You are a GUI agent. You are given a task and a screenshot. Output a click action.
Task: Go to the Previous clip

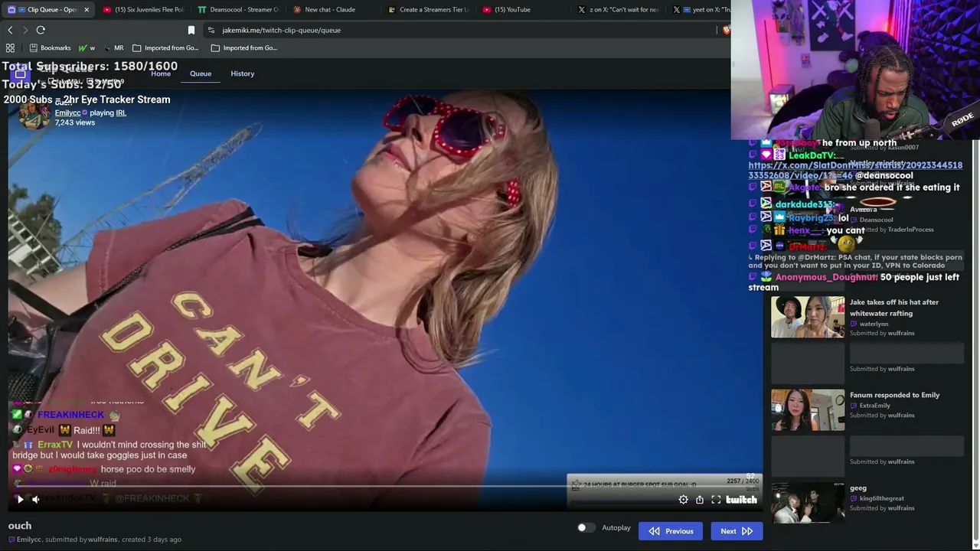[x=671, y=531]
